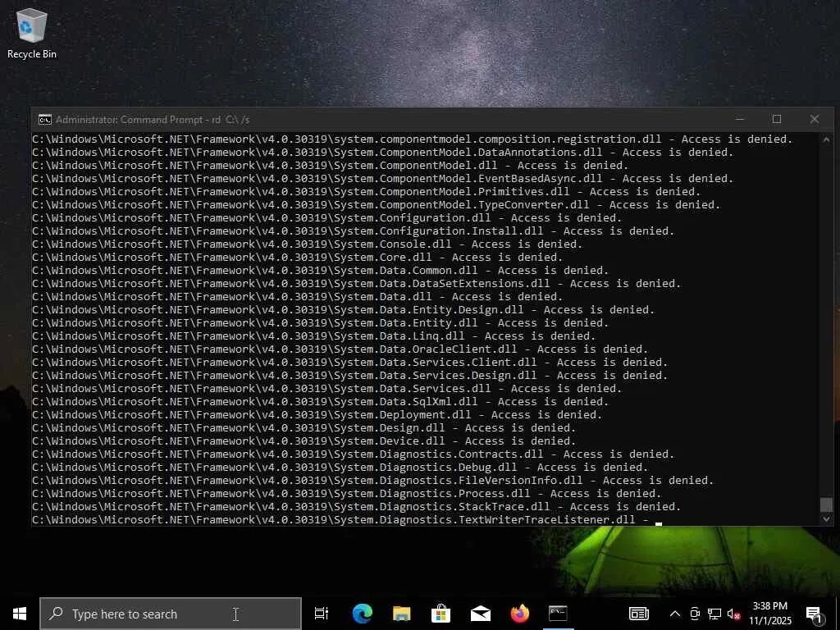
Task: Select the Recycle Bin desktop icon
Action: (32, 33)
